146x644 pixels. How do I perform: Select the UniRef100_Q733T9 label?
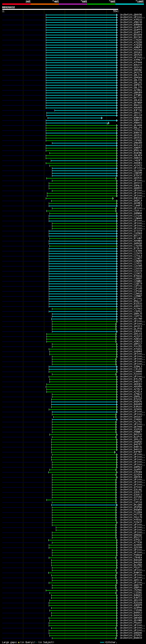point(131,231)
